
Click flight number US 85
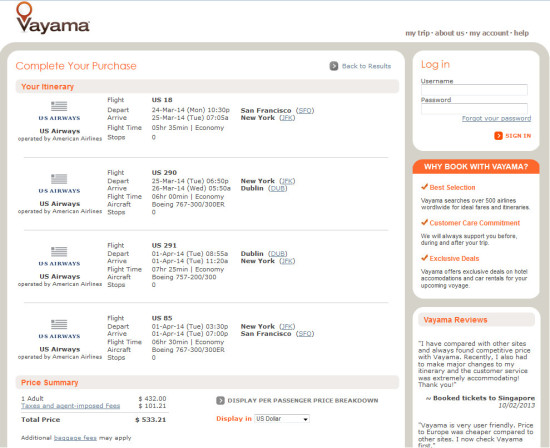pos(162,318)
